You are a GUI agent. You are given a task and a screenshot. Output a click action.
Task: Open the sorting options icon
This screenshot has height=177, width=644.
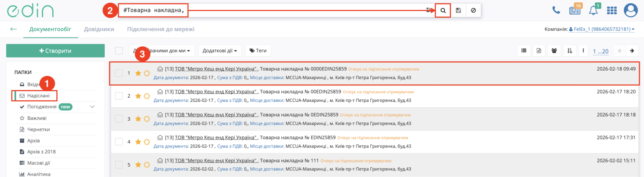(569, 51)
